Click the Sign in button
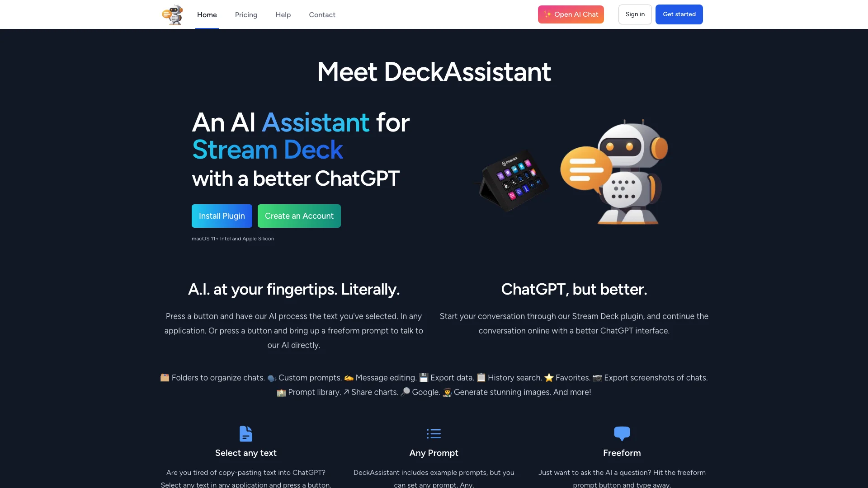 635,14
